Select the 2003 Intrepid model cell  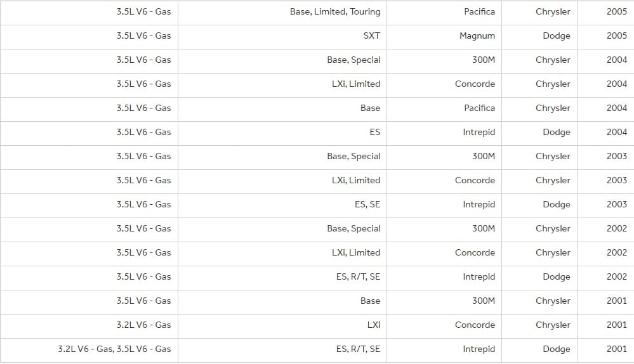(444, 205)
